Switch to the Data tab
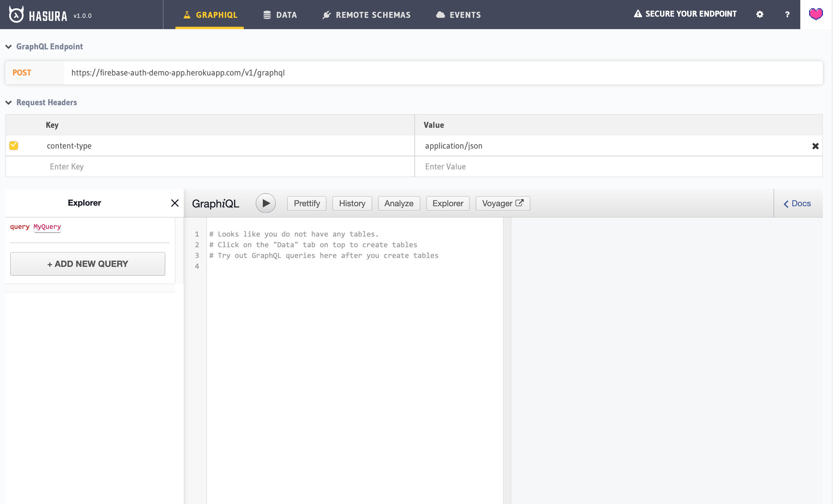This screenshot has height=504, width=833. [x=280, y=15]
